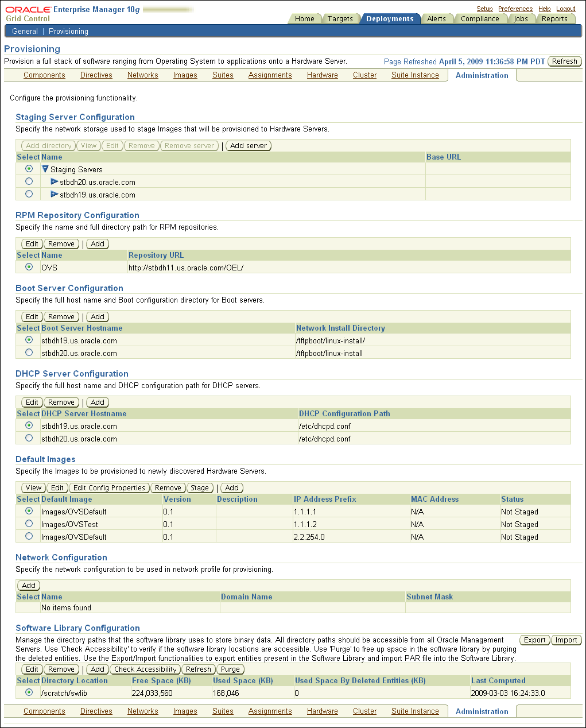
Task: Open the Setup page
Action: click(x=484, y=8)
